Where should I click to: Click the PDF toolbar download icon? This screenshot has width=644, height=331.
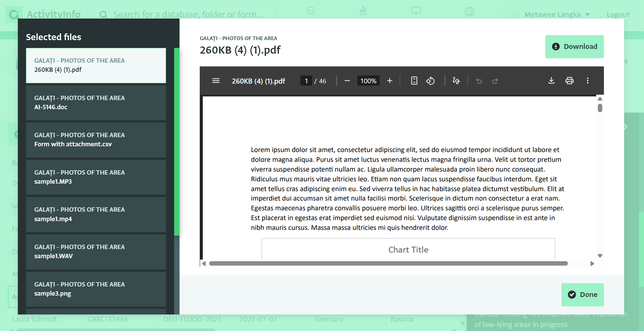click(x=551, y=81)
